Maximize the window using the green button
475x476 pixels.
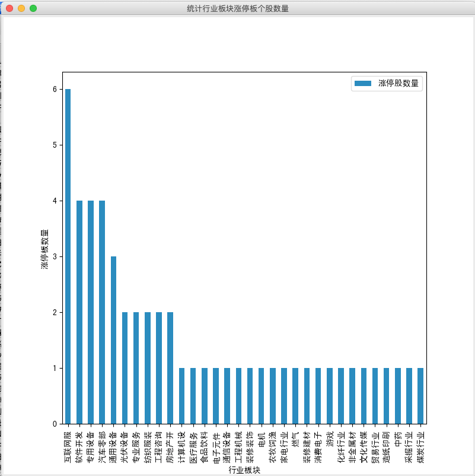tap(33, 8)
